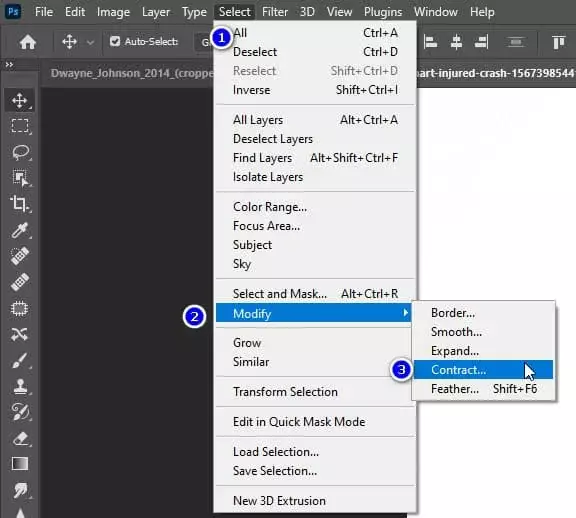Open the 3D menu
Viewport: 576px width, 518px height.
307,12
